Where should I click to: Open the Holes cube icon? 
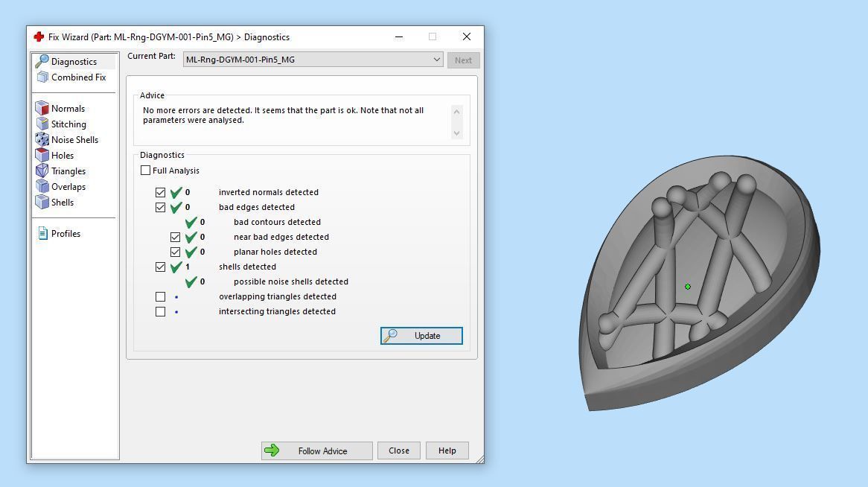click(x=42, y=155)
